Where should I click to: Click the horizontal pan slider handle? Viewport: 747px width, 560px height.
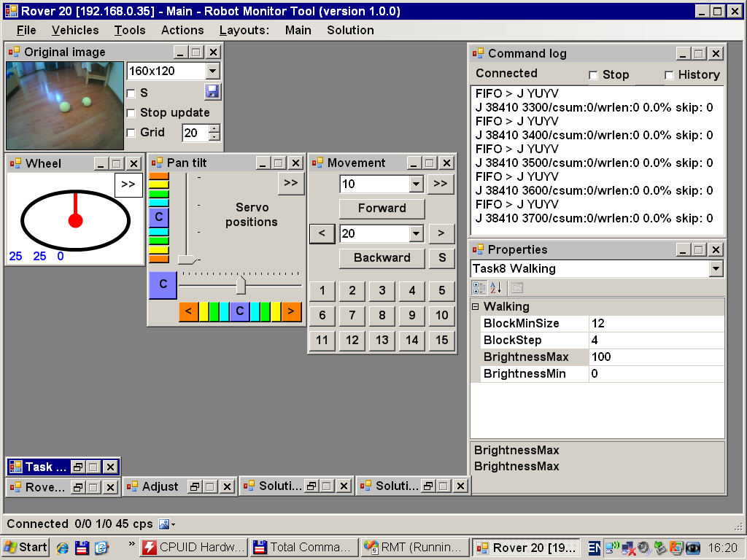click(x=241, y=285)
